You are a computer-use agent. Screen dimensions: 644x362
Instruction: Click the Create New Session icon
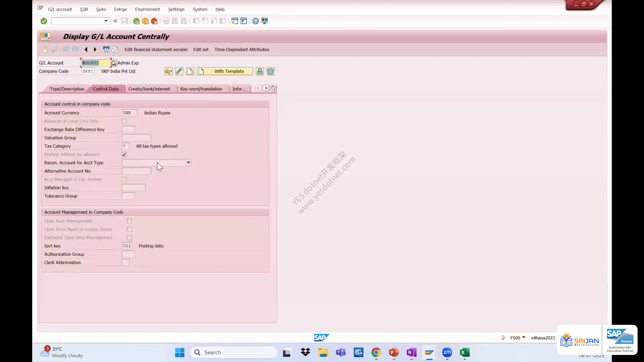pyautogui.click(x=234, y=21)
